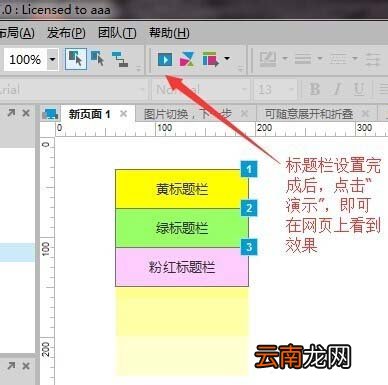Image resolution: width=388 pixels, height=385 pixels.
Task: Switch to the 图片切换 tab
Action: 187,114
